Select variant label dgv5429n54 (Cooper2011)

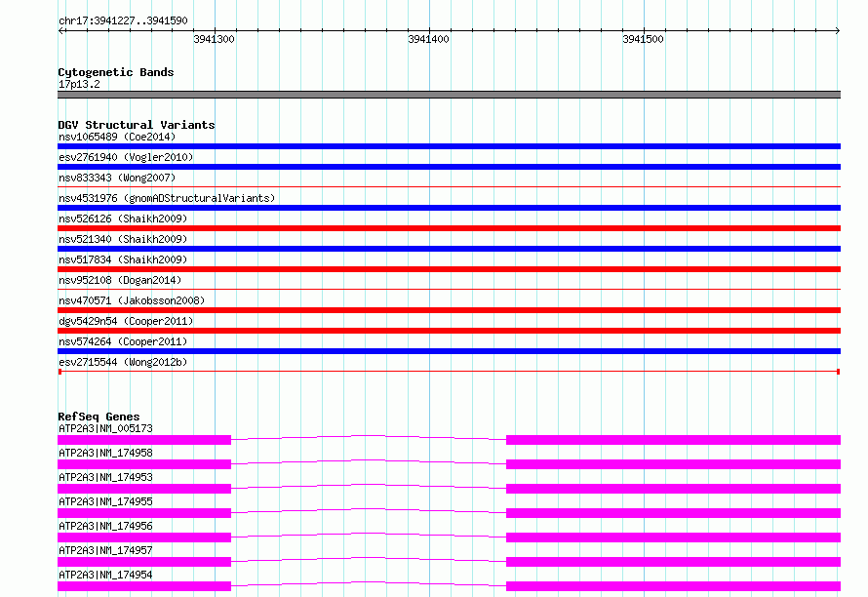126,321
